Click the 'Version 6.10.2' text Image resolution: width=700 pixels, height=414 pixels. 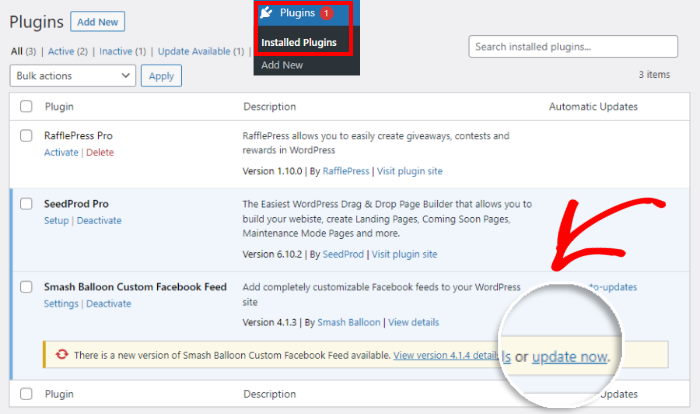click(x=272, y=254)
